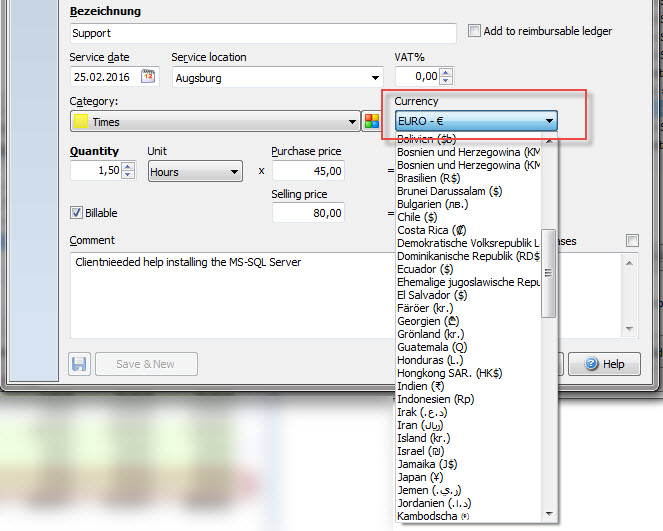
Task: Tick the checkbox above the comment scrollbar
Action: point(631,240)
